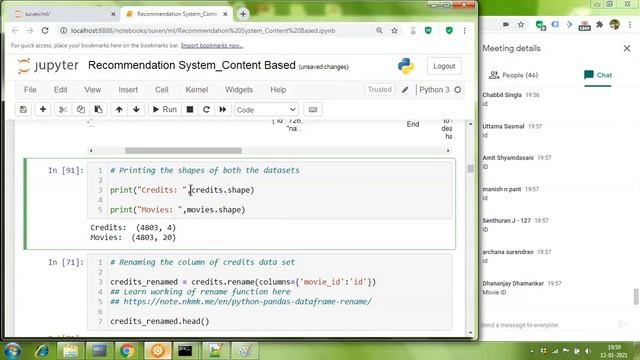
Task: Move selected cell down arrow
Action: pyautogui.click(x=136, y=109)
